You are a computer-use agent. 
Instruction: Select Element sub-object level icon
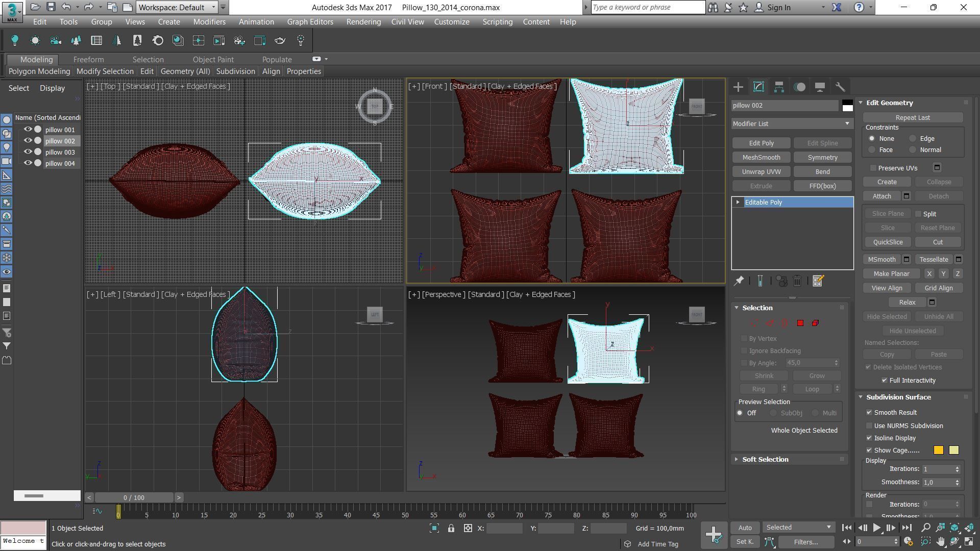click(815, 323)
